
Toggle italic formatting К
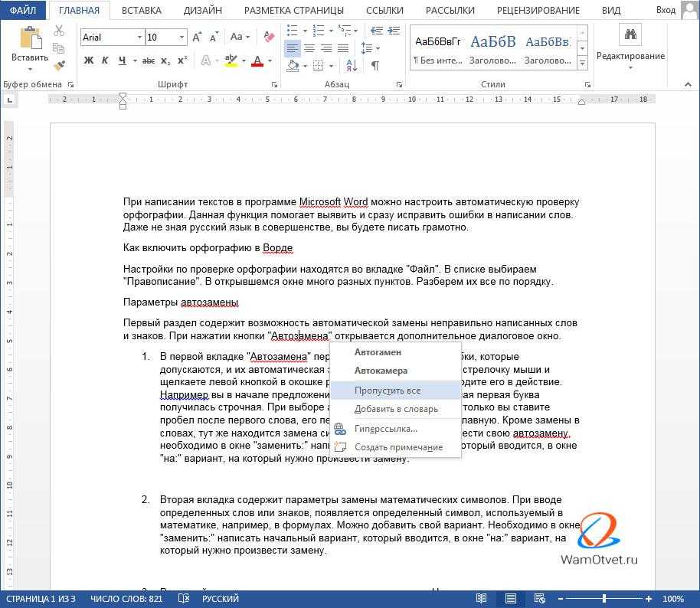pos(105,60)
